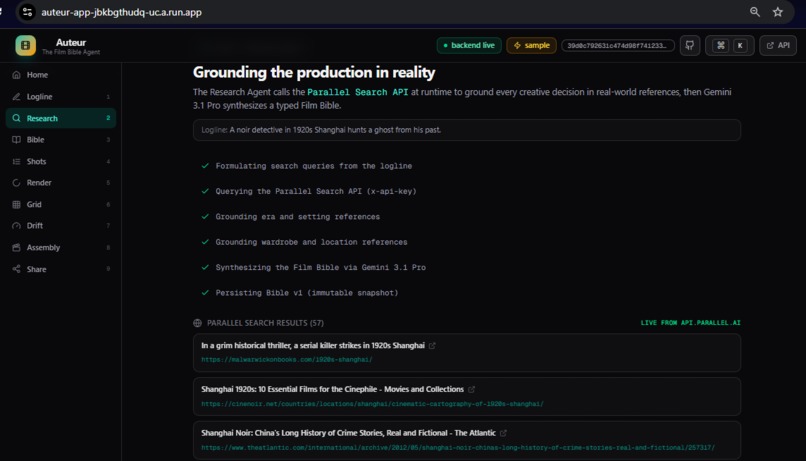Click 'Grounding the production in reality' heading
The image size is (806, 461).
[x=314, y=72]
